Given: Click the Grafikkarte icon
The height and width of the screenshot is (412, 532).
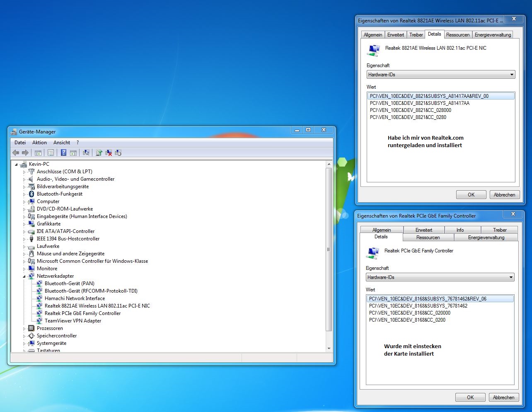Looking at the screenshot, I should 31,224.
